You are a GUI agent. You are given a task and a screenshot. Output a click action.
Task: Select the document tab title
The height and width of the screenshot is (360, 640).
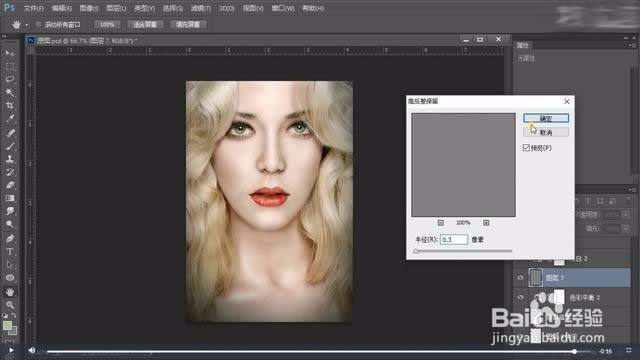87,40
